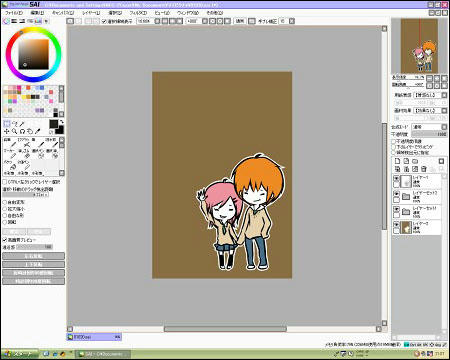450x360 pixels.
Task: Select the hand pan tool
Action: (30, 131)
